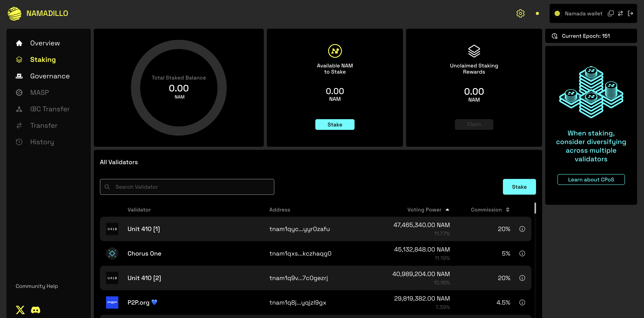Click the NAM token icon above Available NAM
Image resolution: width=644 pixels, height=318 pixels.
(335, 51)
